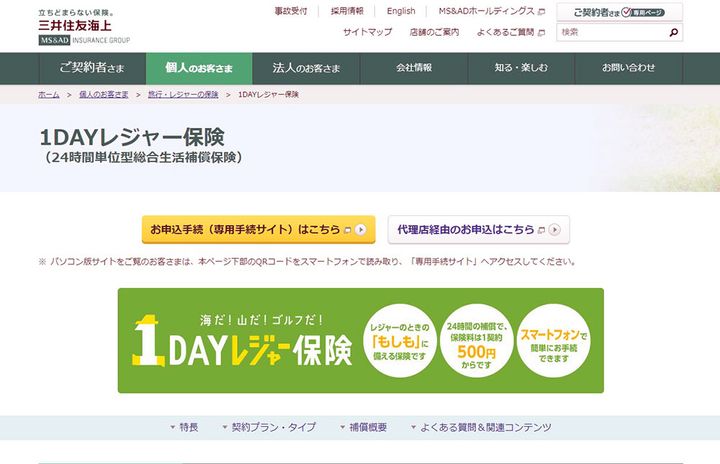The image size is (720, 464).
Task: Open the 採用情報 link
Action: [x=347, y=11]
